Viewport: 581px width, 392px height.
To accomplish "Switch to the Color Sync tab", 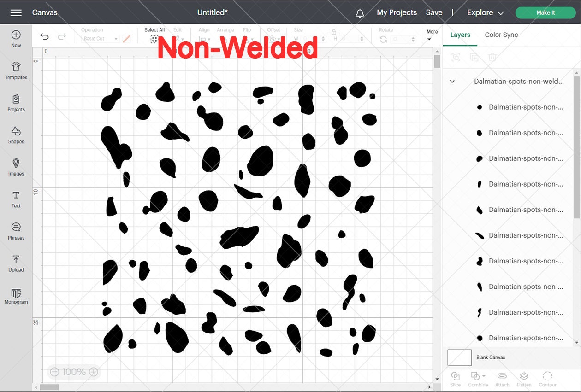I will 501,35.
